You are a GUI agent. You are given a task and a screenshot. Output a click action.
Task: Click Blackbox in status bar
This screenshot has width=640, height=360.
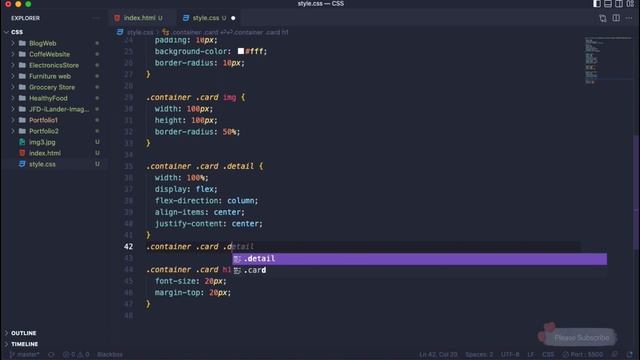click(110, 355)
